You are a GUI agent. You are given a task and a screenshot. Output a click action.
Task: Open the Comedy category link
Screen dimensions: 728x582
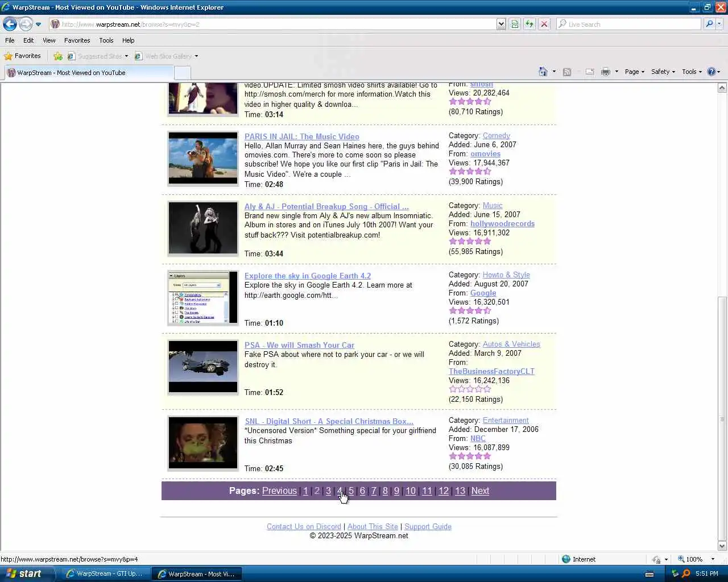click(497, 136)
